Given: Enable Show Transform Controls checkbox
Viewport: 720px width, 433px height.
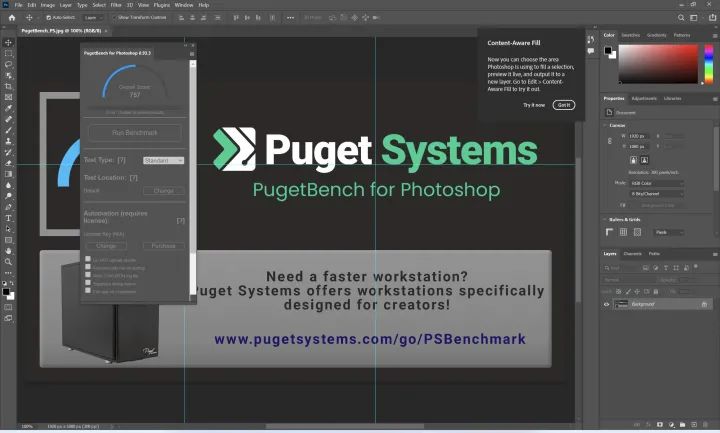Looking at the screenshot, I should (115, 17).
